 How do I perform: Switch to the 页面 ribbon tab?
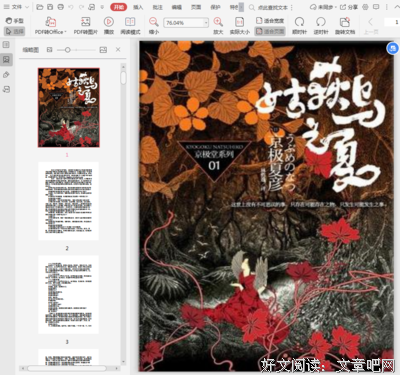196,7
